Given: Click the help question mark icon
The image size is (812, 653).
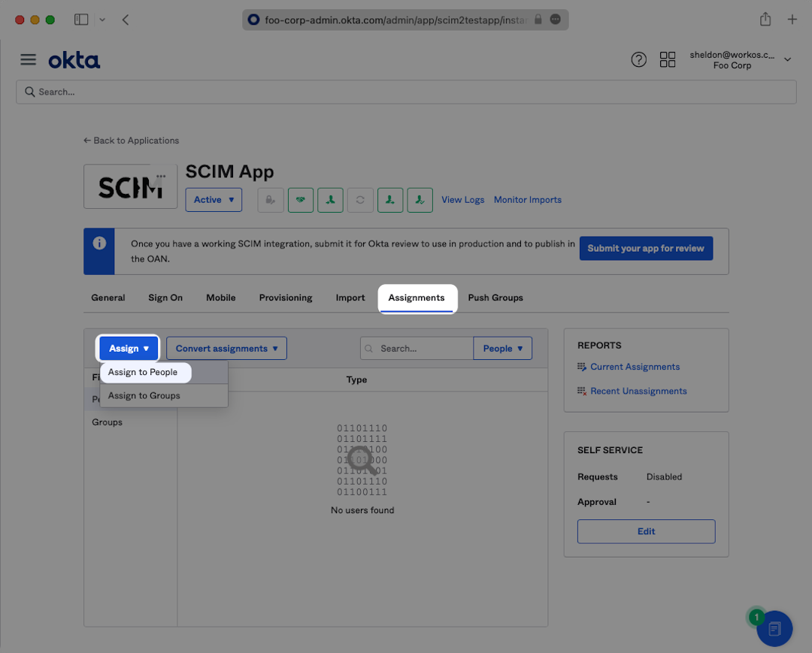Looking at the screenshot, I should (x=638, y=60).
